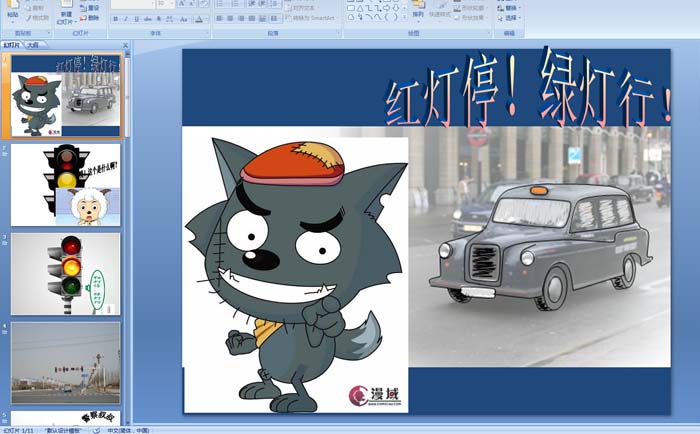This screenshot has height=434, width=700.
Task: Open the Replace dropdown in editing group
Action: pyautogui.click(x=509, y=8)
